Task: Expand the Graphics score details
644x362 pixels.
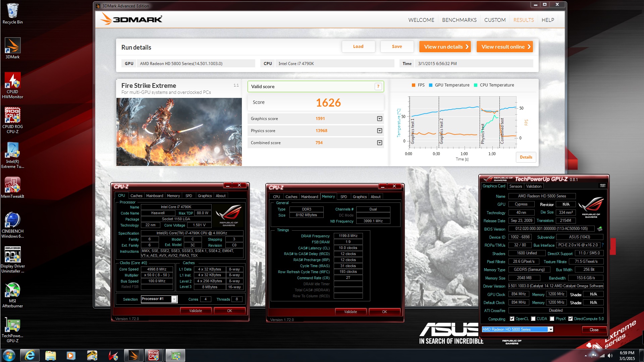Action: click(379, 119)
